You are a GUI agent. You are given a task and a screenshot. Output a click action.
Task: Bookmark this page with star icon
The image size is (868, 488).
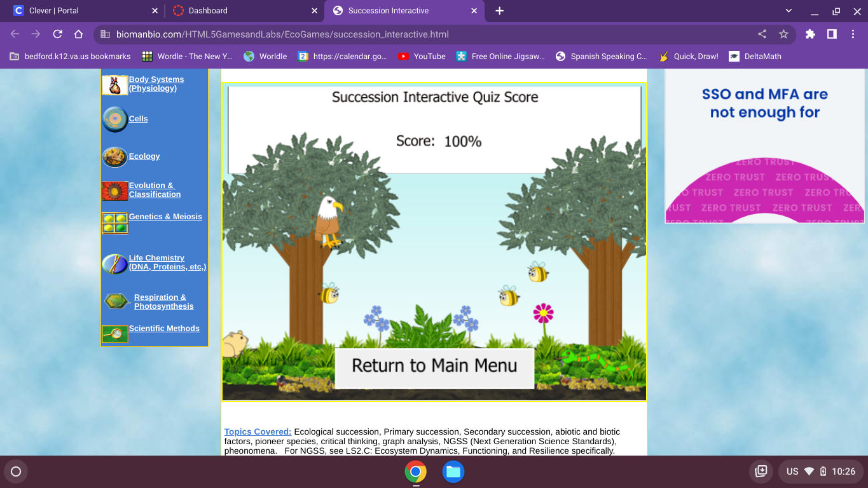pos(783,34)
